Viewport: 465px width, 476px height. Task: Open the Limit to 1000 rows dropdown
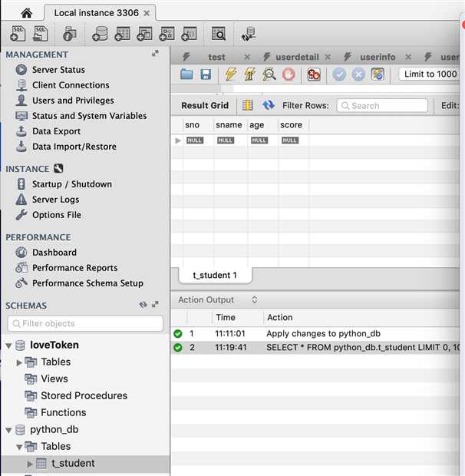(430, 74)
